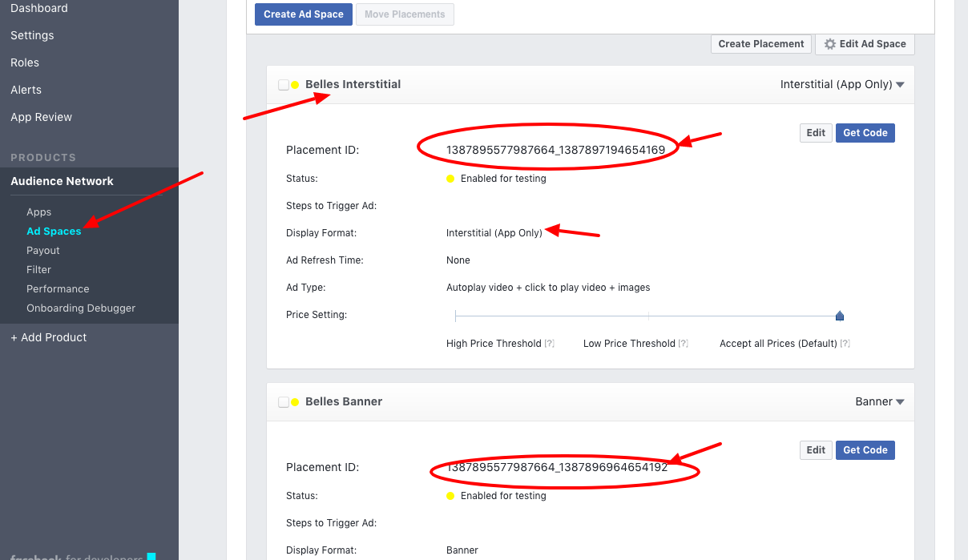
Task: Click Low Price Threshold help [?]
Action: point(683,344)
